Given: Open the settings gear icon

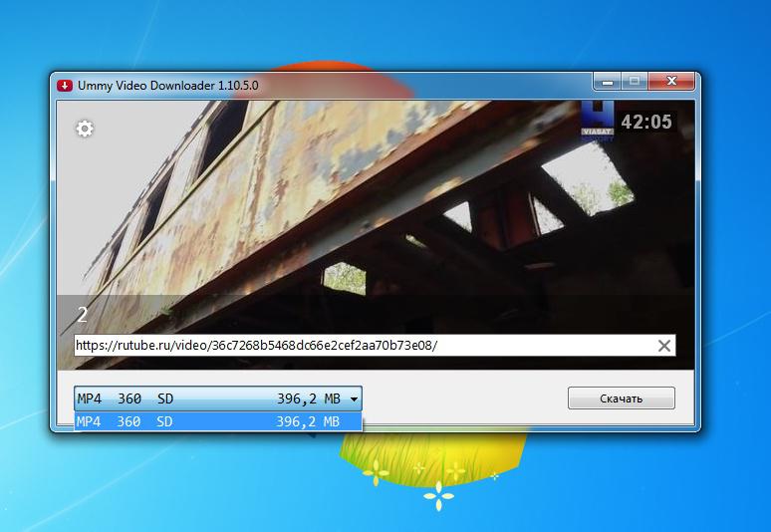Looking at the screenshot, I should (x=85, y=129).
